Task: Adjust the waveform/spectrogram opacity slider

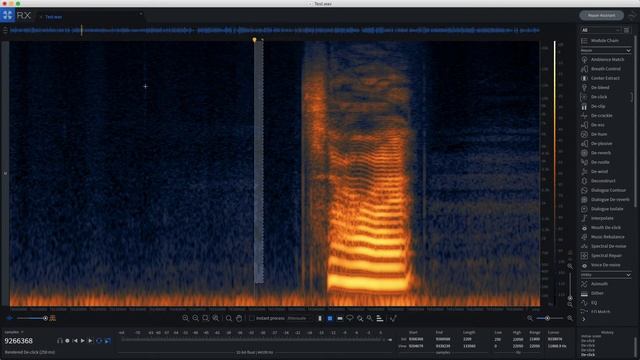Action: tap(31, 318)
